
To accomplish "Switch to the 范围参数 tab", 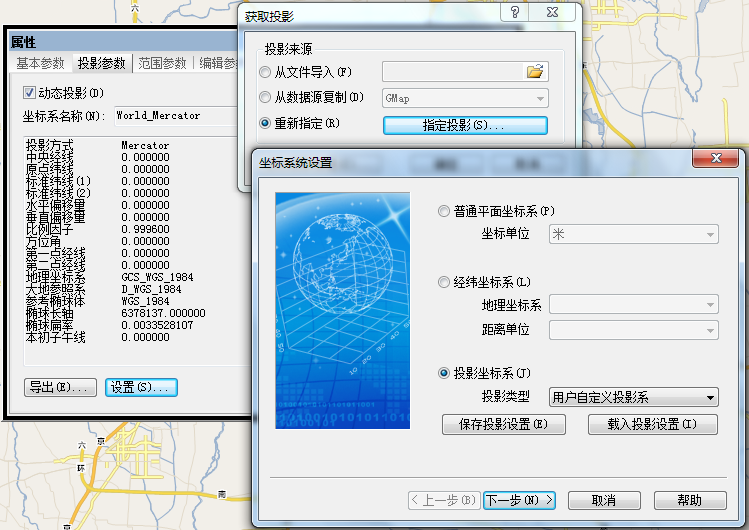I will click(x=162, y=63).
